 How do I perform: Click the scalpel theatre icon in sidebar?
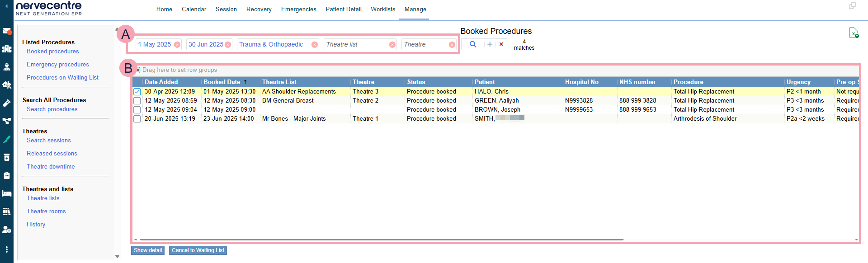point(6,139)
